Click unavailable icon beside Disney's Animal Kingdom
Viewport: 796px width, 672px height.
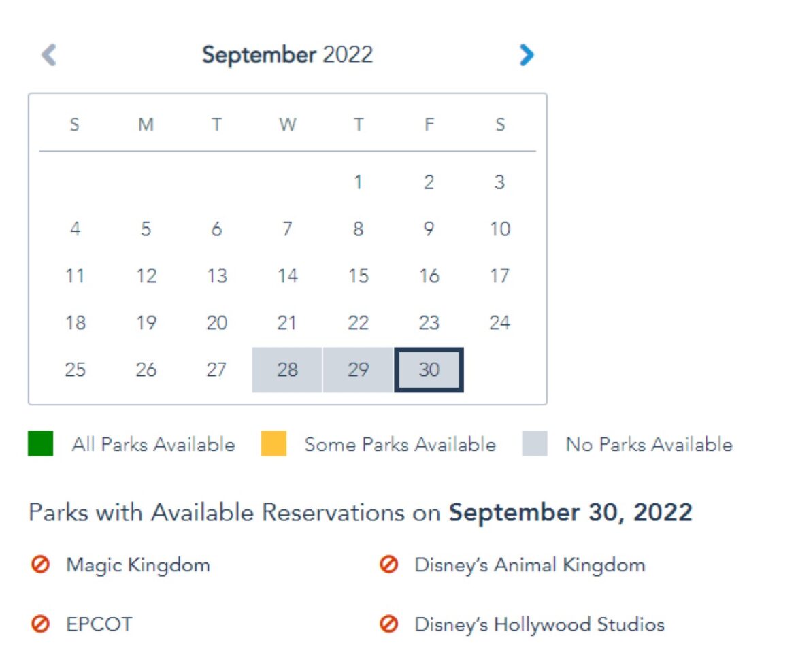[388, 565]
